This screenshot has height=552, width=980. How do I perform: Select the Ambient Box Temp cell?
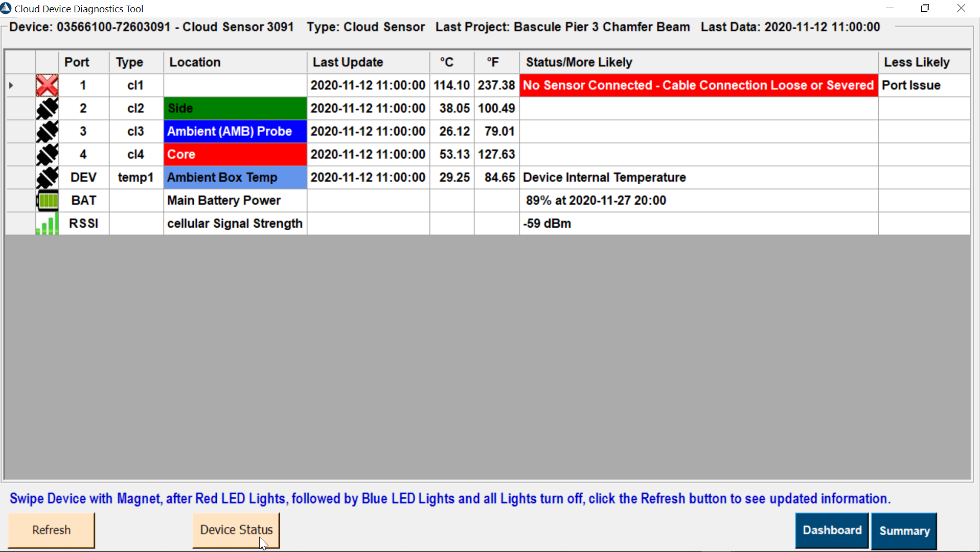pos(235,178)
